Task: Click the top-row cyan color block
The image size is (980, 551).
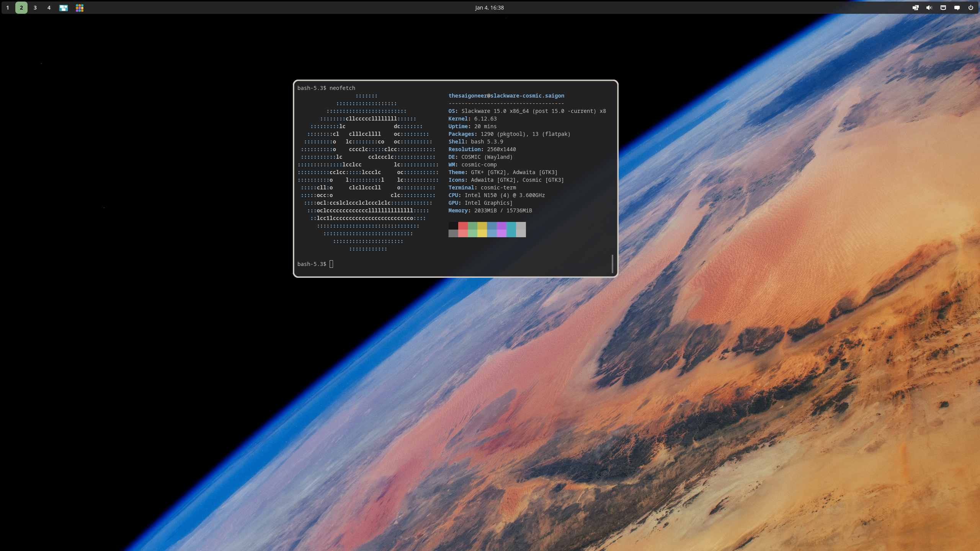Action: click(511, 226)
